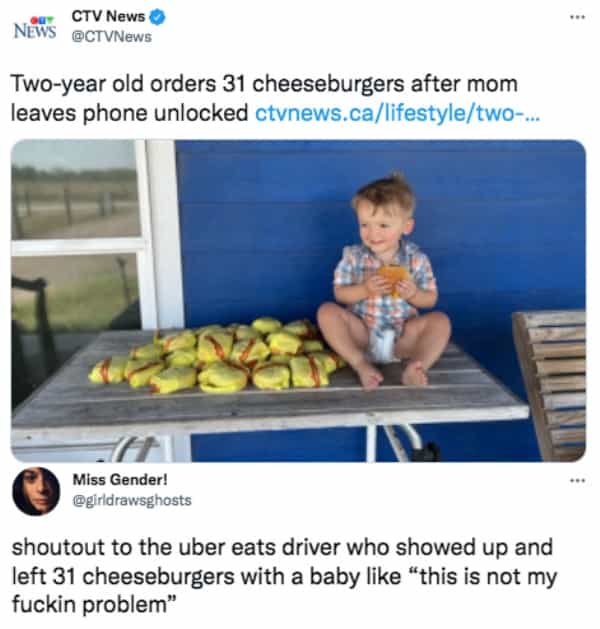Click the burger the toddler is holding

click(392, 276)
